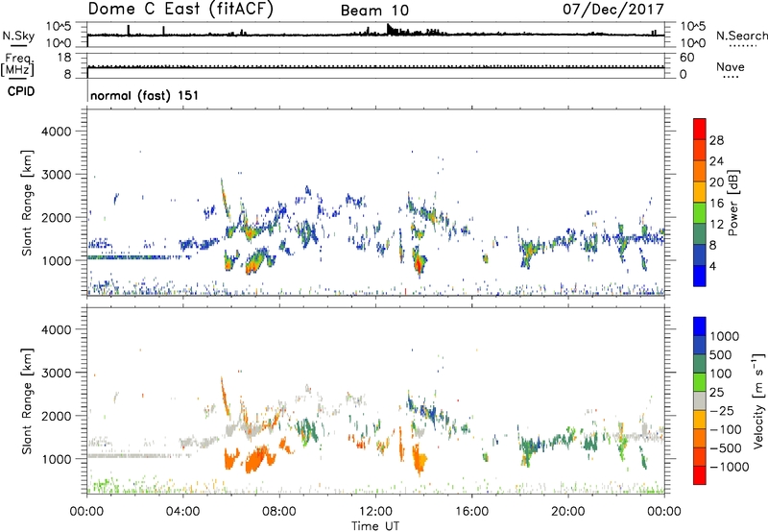
Task: Select the 'Beam 10' header label
Action: click(x=374, y=11)
